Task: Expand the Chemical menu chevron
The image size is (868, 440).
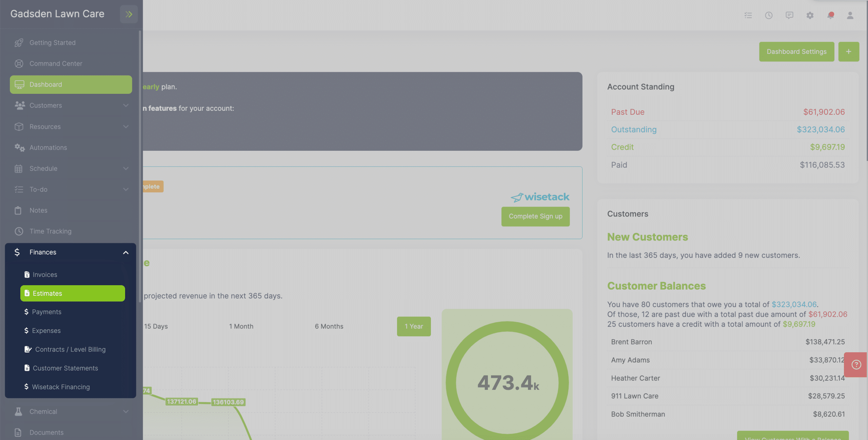Action: pyautogui.click(x=126, y=412)
